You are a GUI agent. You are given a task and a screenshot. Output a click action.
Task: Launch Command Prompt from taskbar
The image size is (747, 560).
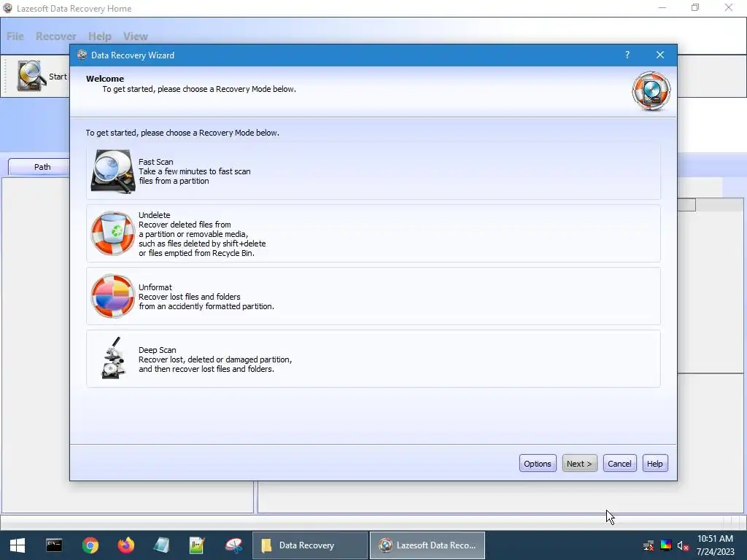tap(54, 545)
